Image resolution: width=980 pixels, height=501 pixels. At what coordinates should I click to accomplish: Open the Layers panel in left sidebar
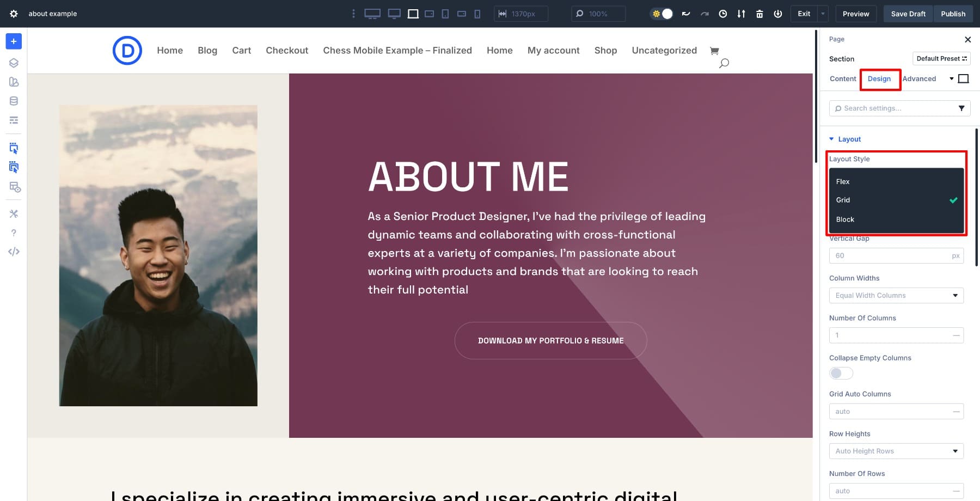pos(14,63)
